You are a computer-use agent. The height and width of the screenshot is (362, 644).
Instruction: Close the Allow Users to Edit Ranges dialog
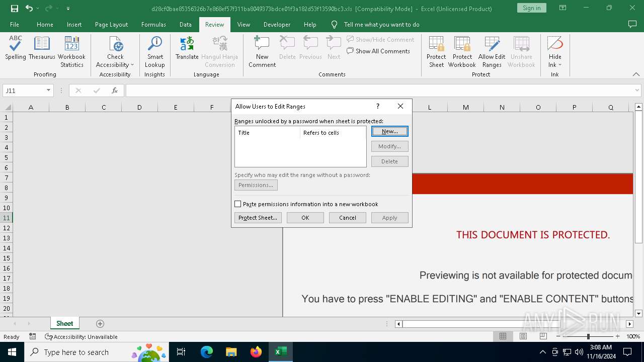point(400,107)
